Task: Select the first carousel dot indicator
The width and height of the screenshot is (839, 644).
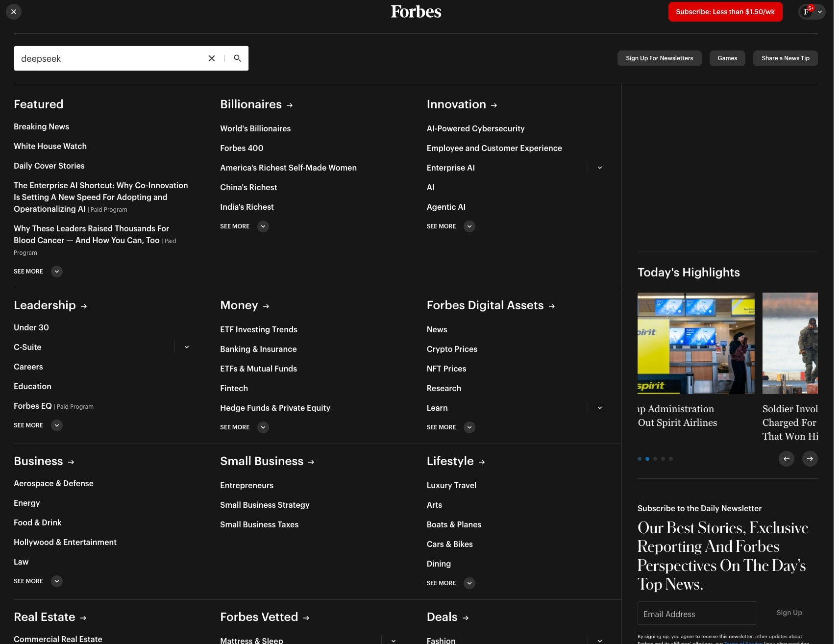Action: pos(640,459)
